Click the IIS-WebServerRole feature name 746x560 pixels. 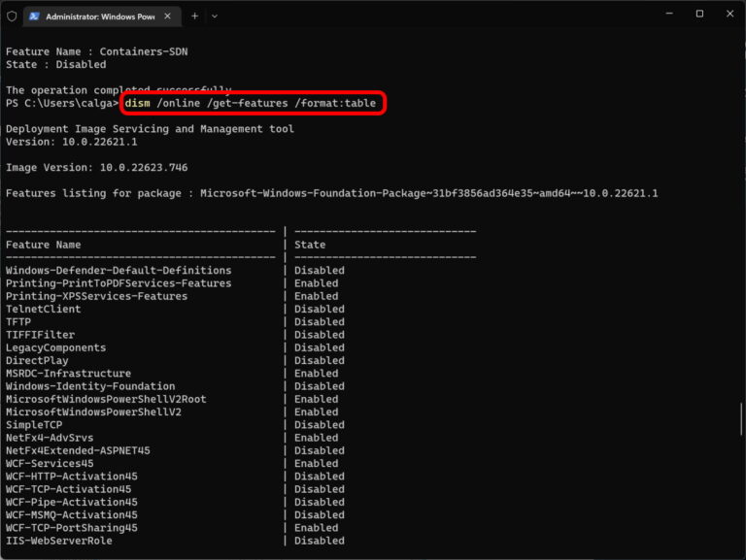tap(58, 541)
